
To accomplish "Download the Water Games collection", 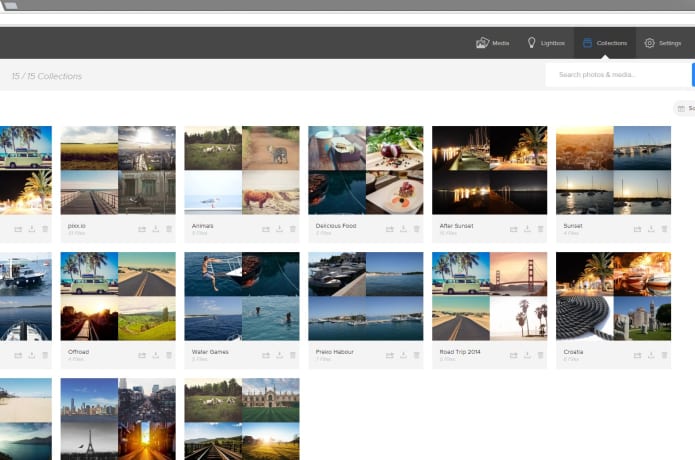I will [x=279, y=355].
